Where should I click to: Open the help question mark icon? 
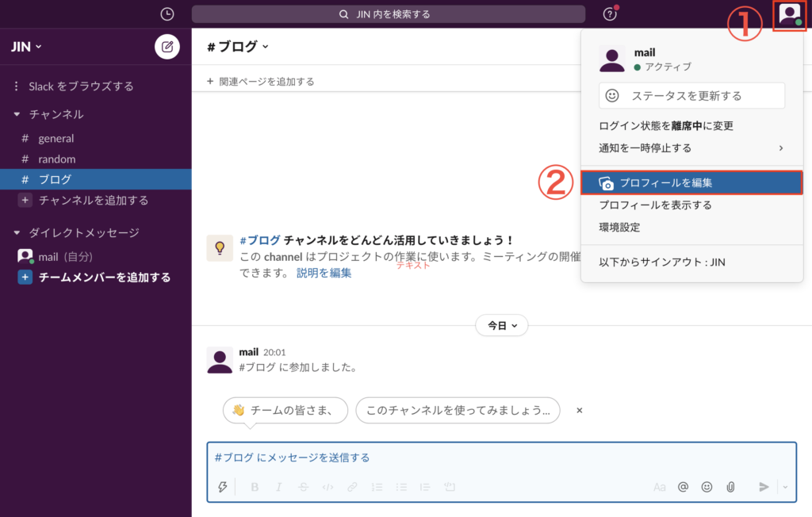point(610,14)
